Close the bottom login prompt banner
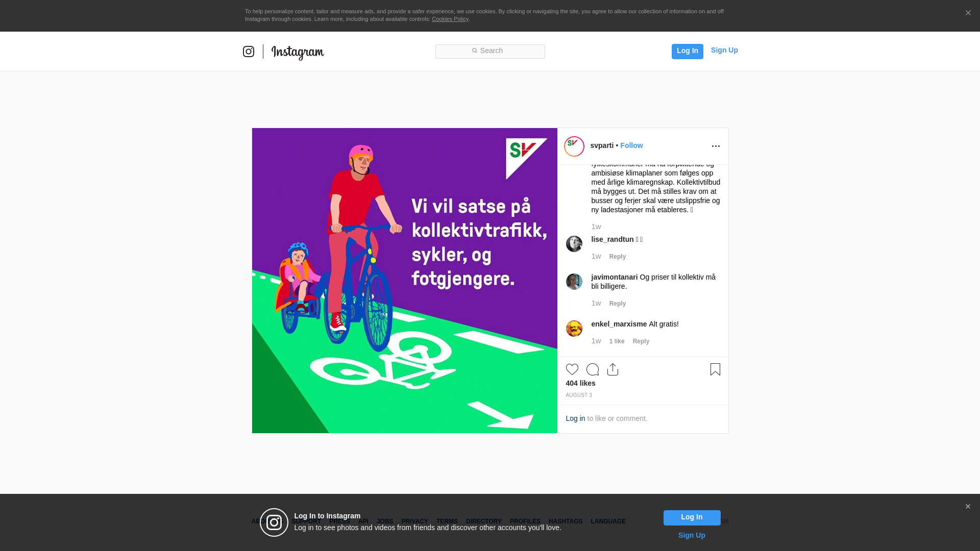 (968, 507)
